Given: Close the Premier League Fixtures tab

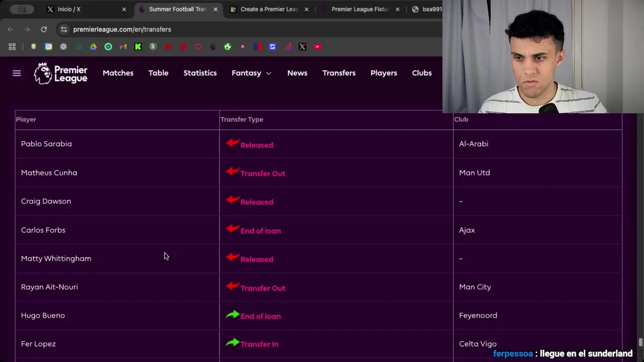Looking at the screenshot, I should click(397, 9).
